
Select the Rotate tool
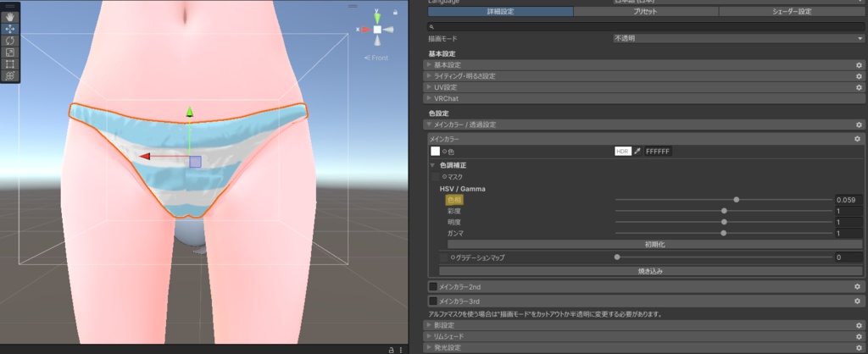pyautogui.click(x=10, y=41)
